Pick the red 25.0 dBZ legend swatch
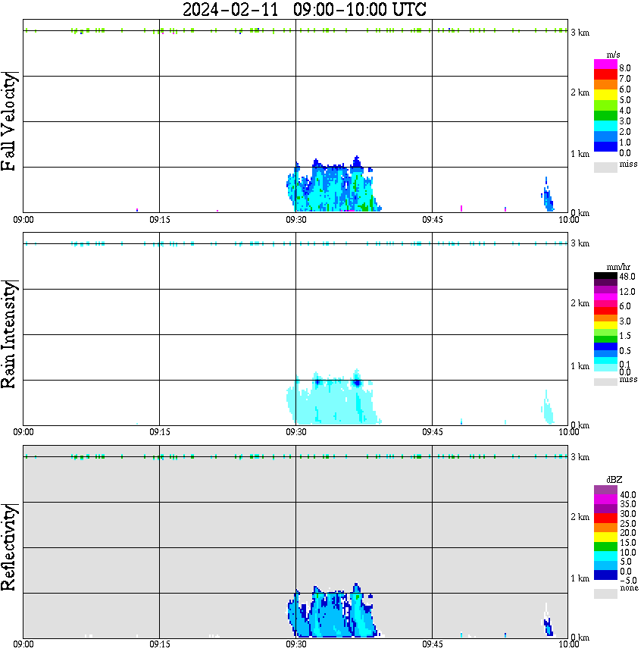 (x=605, y=519)
